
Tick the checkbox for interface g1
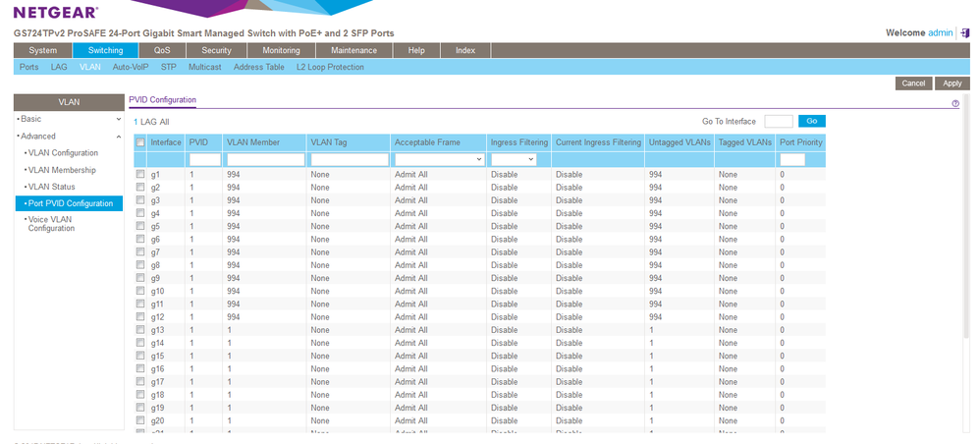(140, 174)
